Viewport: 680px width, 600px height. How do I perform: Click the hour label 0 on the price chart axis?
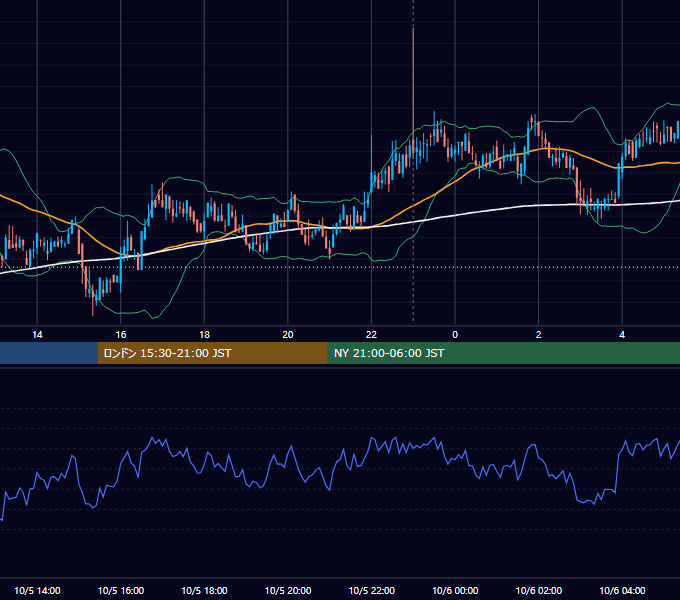pyautogui.click(x=455, y=335)
